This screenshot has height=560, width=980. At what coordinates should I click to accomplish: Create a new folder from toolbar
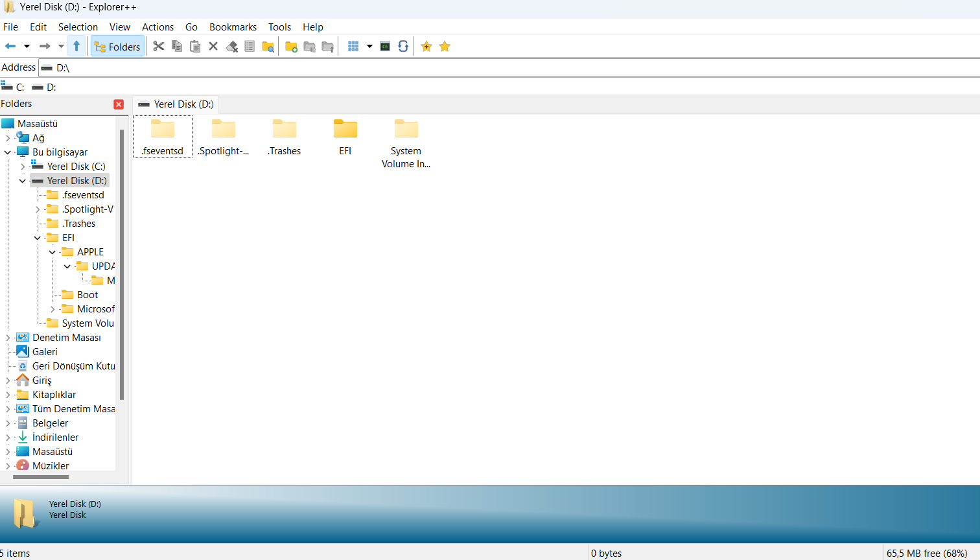pos(291,46)
